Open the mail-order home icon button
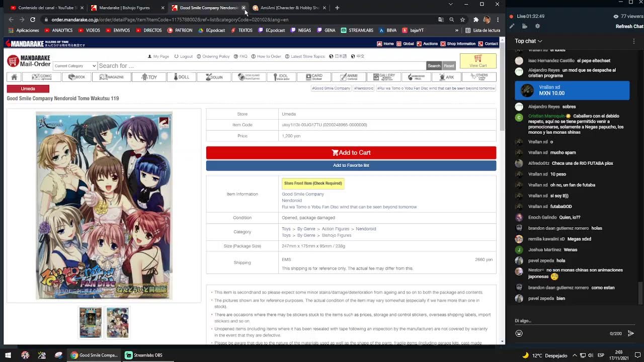Viewport: 644px width, 362px height. 14,77
